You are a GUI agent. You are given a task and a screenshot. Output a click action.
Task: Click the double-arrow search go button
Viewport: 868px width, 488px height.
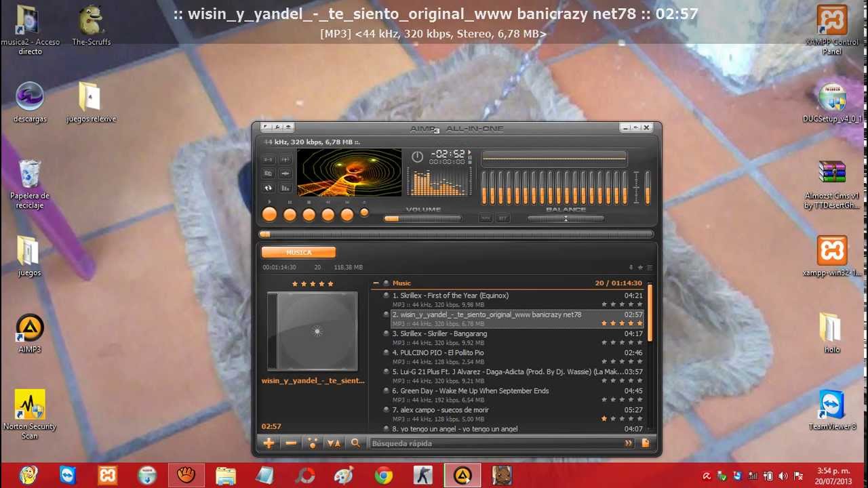pos(629,443)
